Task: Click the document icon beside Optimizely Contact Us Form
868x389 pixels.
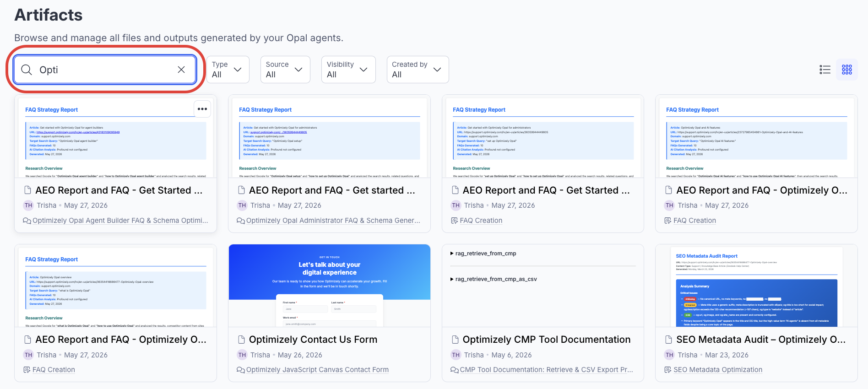Action: pyautogui.click(x=241, y=340)
